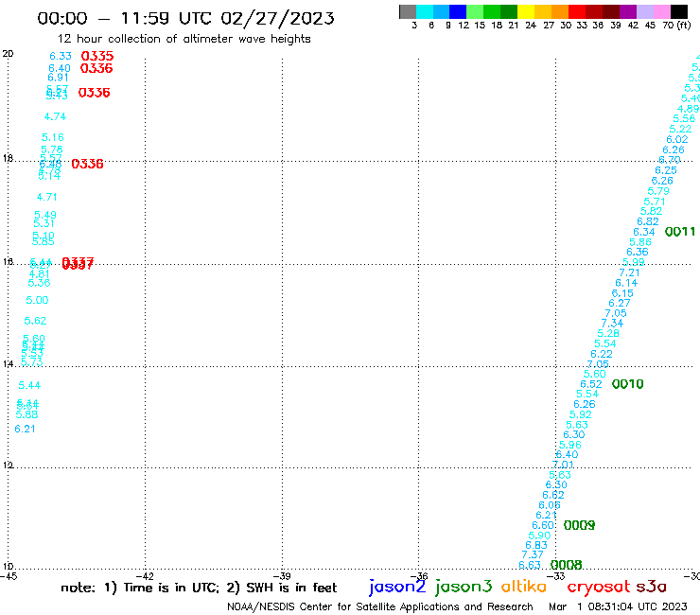Click the wave height value 5.79
Viewport: 700px width, 615px height.
click(658, 191)
